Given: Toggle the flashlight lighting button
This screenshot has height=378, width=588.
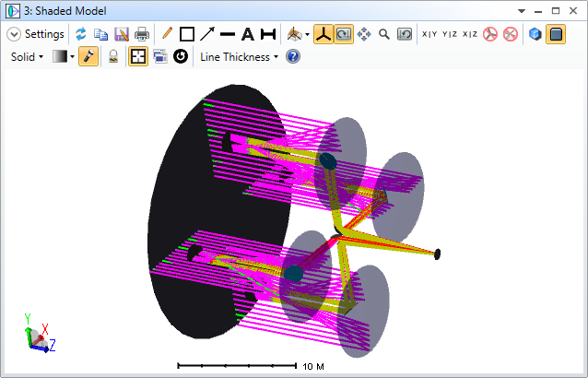Looking at the screenshot, I should [88, 56].
